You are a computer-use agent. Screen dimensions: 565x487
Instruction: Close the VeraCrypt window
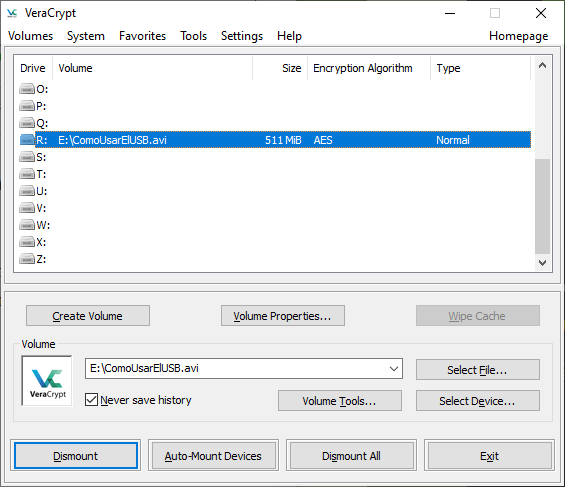(x=541, y=14)
